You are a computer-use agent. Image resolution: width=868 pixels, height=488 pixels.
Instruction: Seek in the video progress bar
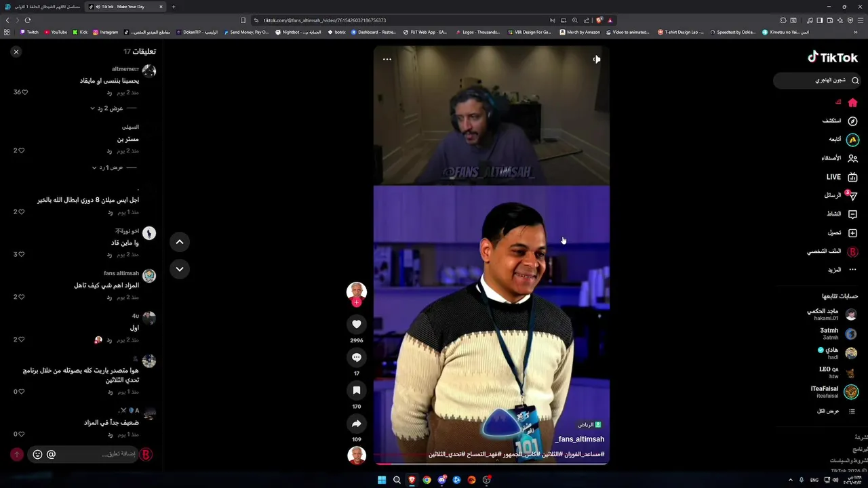pos(492,464)
